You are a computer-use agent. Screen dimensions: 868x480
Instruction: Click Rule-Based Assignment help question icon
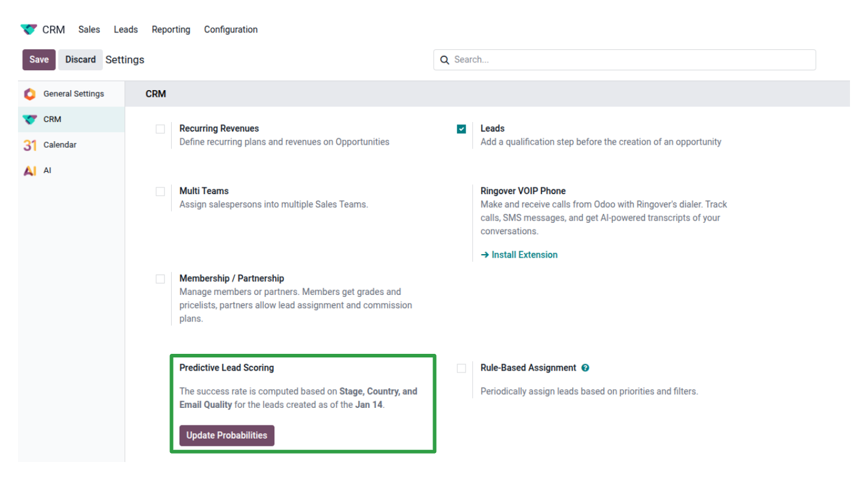tap(585, 368)
